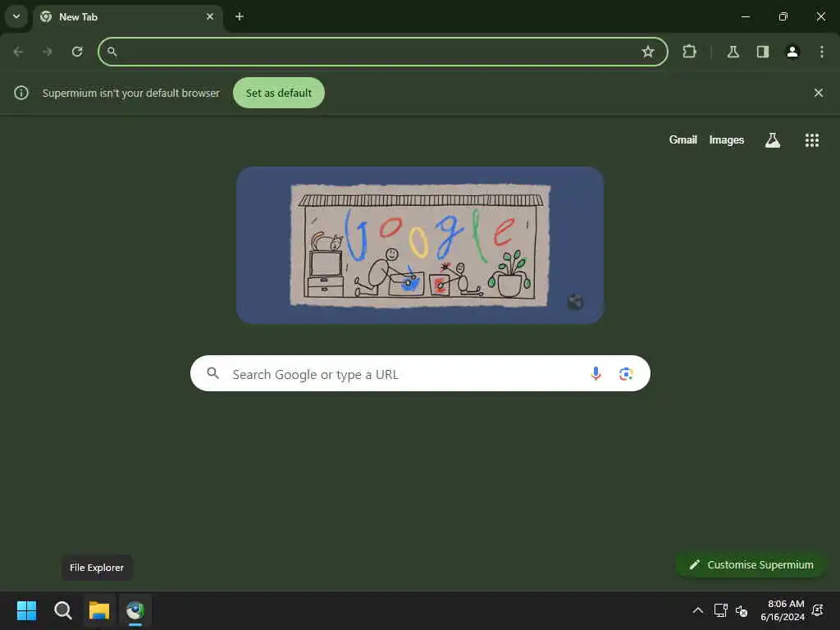Dismiss the default browser infobar

(x=819, y=93)
